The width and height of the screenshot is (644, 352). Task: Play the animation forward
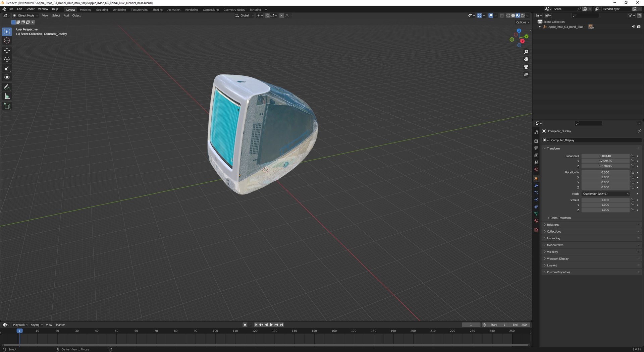tap(271, 325)
